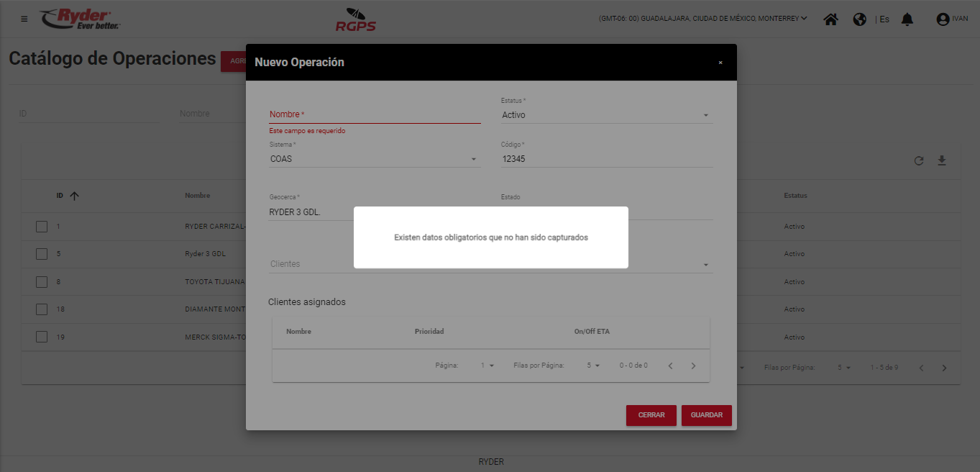Close the Nuevo Operación dialog with X
Screen dimensions: 980x472
pos(720,63)
